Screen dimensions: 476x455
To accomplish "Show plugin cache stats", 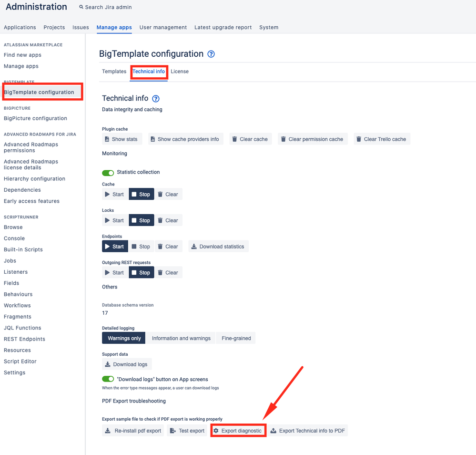I will click(122, 139).
